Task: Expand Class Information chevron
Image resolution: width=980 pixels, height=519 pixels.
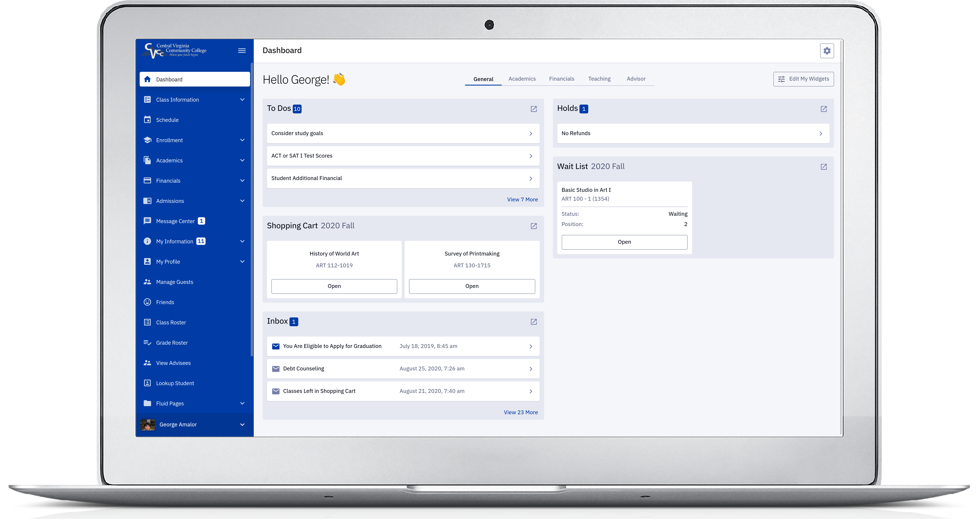Action: click(242, 99)
